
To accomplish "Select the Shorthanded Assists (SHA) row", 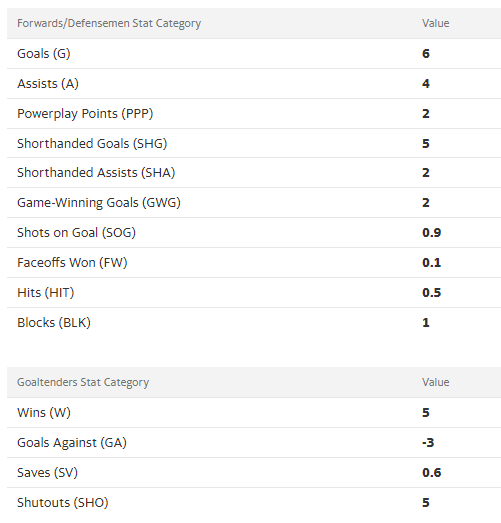I will click(x=254, y=173).
